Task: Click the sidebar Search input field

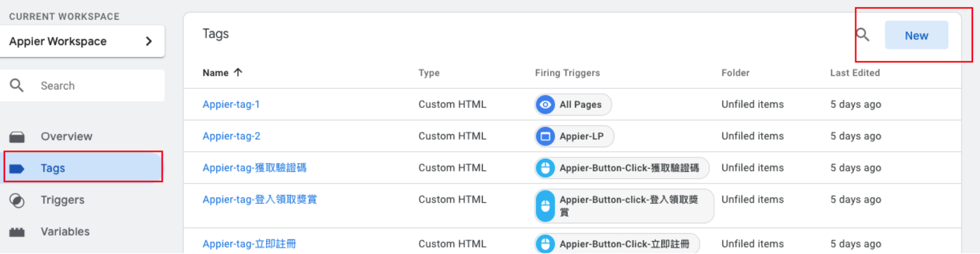Action: [95, 86]
